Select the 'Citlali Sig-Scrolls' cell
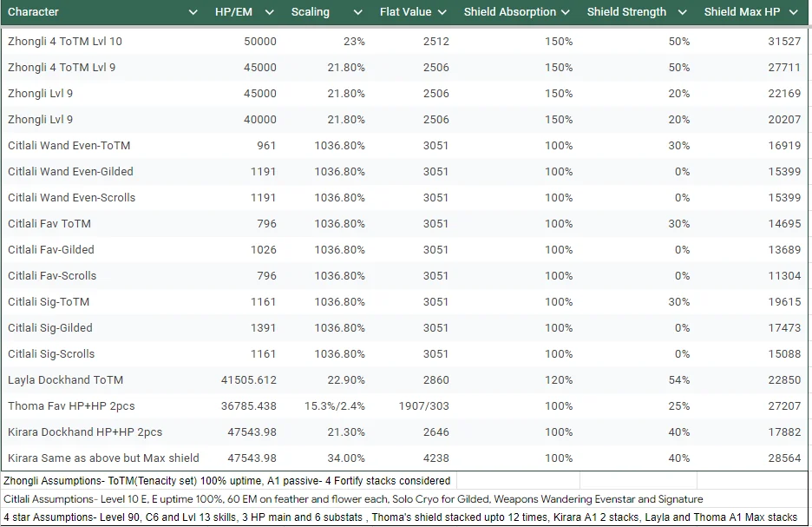812x527 pixels. click(51, 354)
